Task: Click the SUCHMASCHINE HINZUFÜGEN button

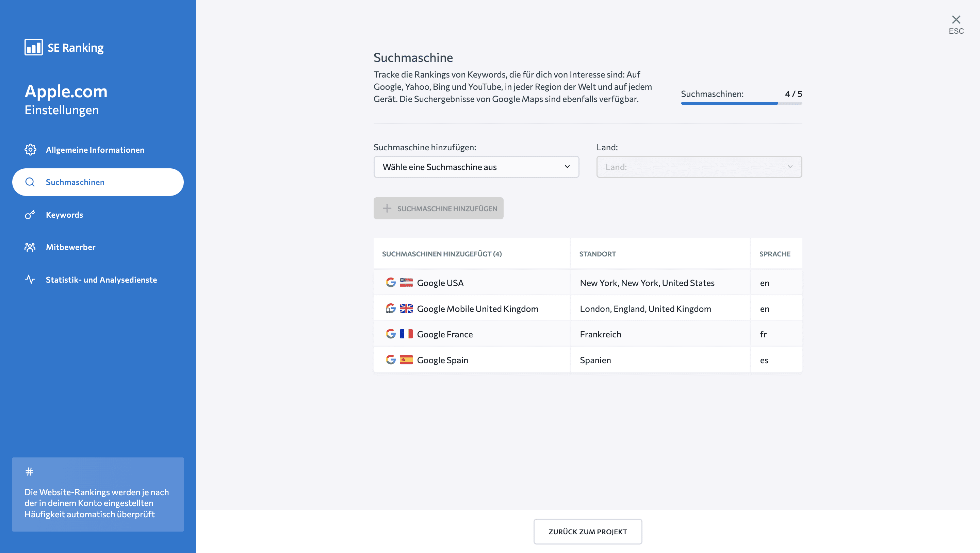Action: 438,208
